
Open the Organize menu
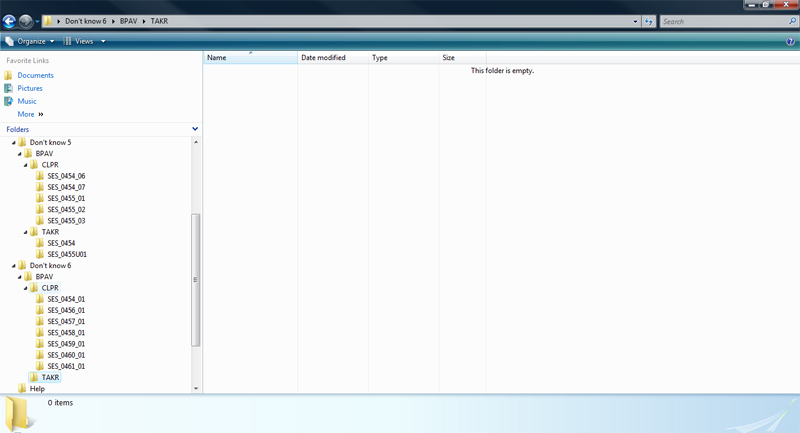click(x=30, y=41)
